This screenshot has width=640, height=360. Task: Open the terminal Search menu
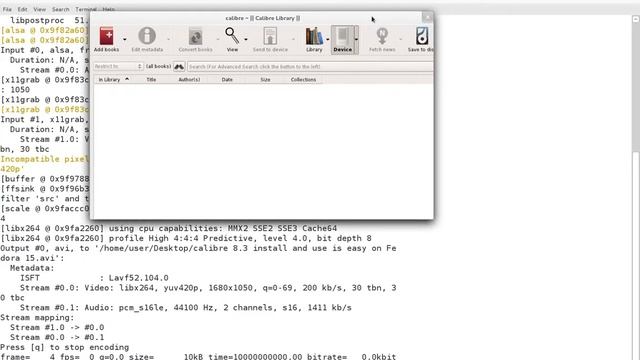pyautogui.click(x=60, y=9)
